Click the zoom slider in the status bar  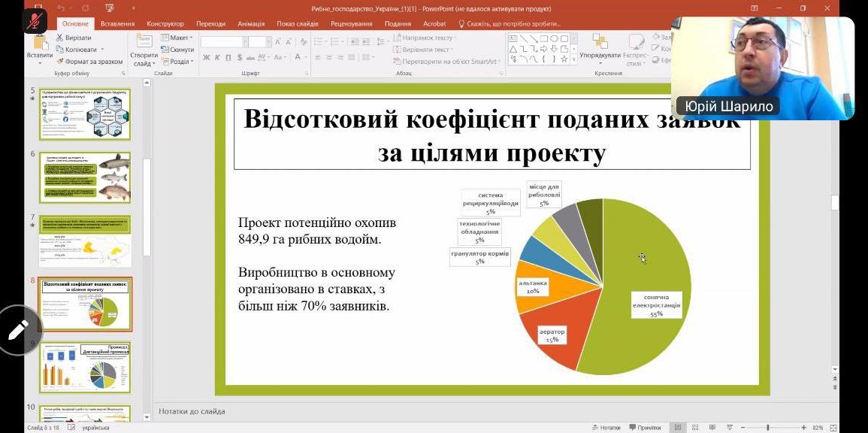tap(767, 427)
